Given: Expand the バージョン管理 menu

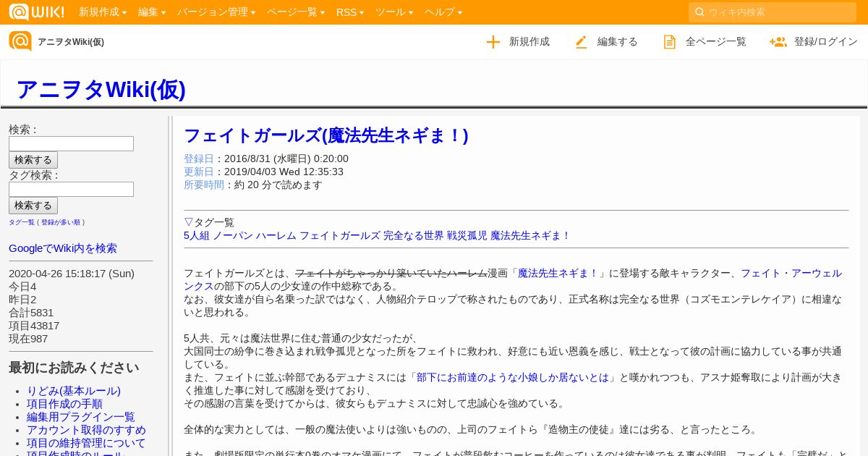Looking at the screenshot, I should [x=216, y=12].
